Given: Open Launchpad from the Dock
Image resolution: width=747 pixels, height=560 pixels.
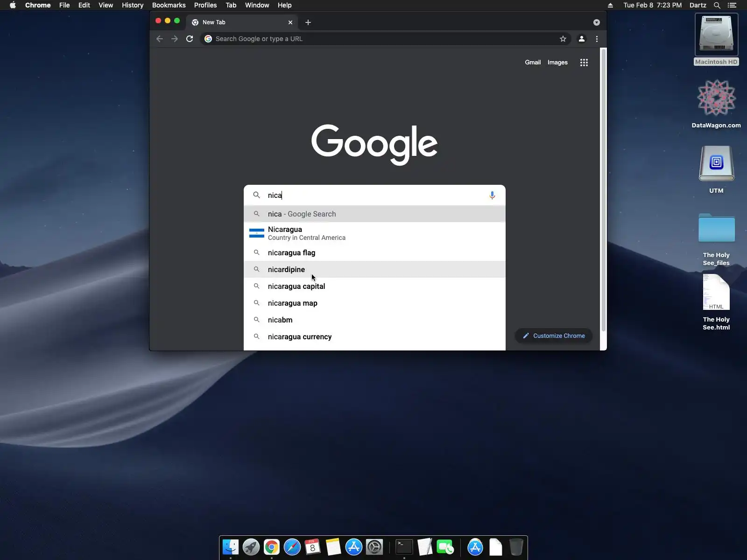Looking at the screenshot, I should (251, 547).
